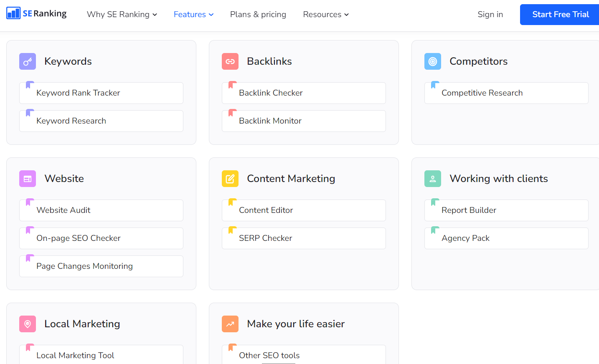Open the Keyword Rank Tracker tool
The height and width of the screenshot is (364, 599).
click(x=101, y=93)
